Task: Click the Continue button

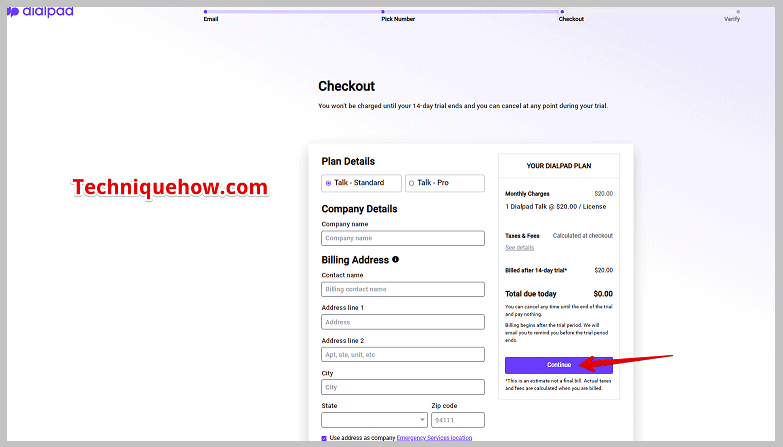Action: click(x=559, y=365)
